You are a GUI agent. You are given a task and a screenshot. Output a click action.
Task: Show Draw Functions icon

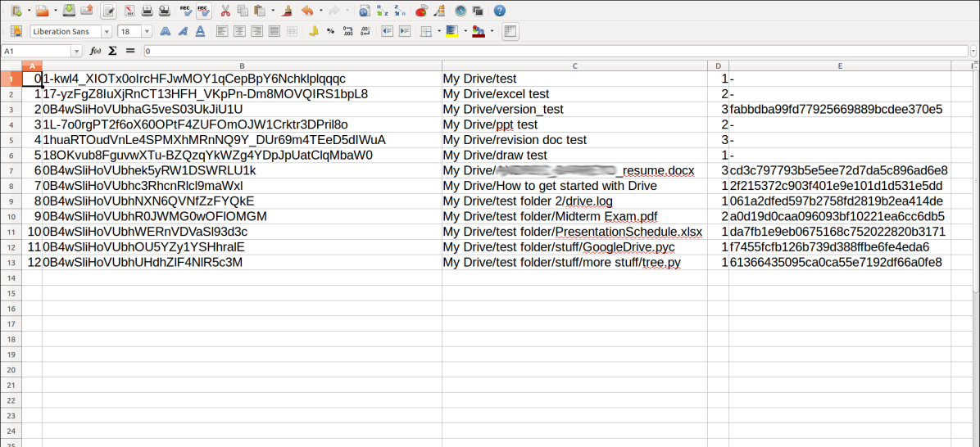[439, 11]
